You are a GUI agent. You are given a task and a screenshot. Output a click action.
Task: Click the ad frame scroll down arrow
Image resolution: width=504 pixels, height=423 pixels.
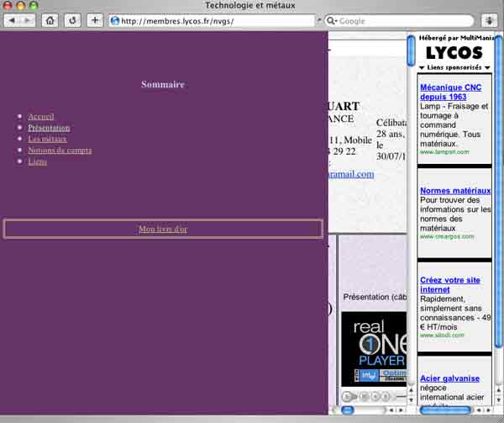[x=499, y=399]
